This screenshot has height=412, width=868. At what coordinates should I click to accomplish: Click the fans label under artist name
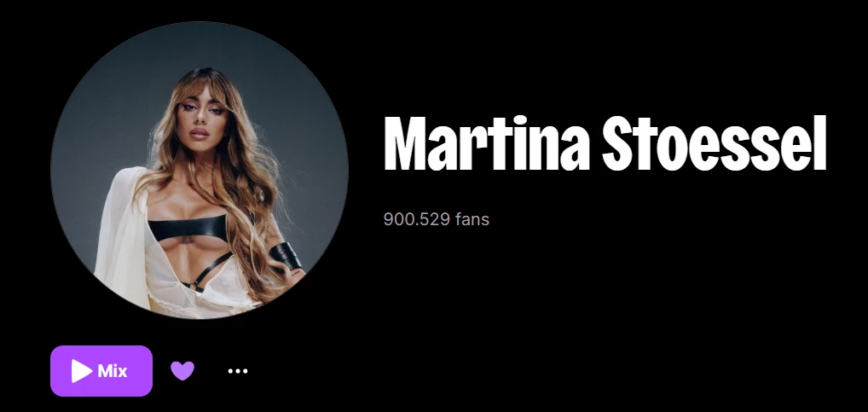pyautogui.click(x=472, y=219)
